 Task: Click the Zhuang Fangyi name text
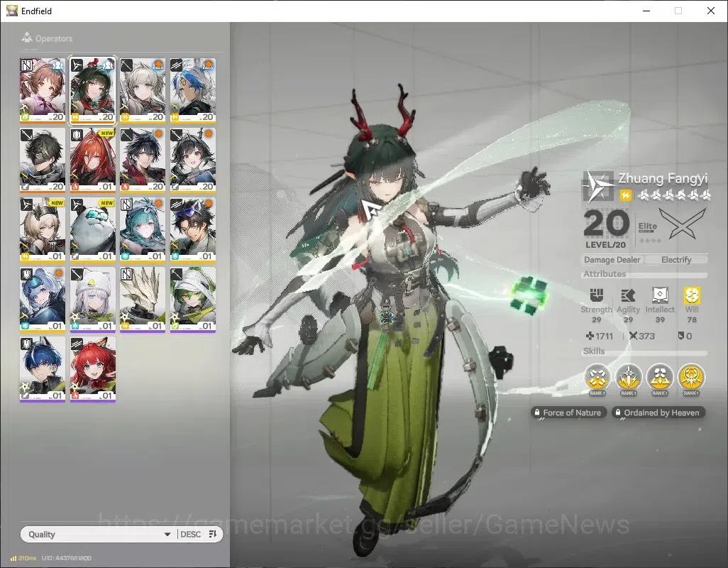click(663, 178)
